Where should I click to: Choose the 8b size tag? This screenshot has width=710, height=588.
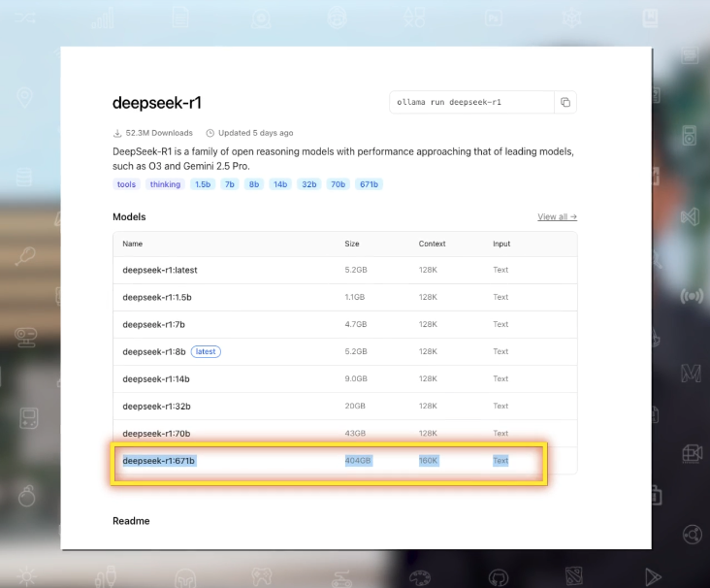[254, 184]
